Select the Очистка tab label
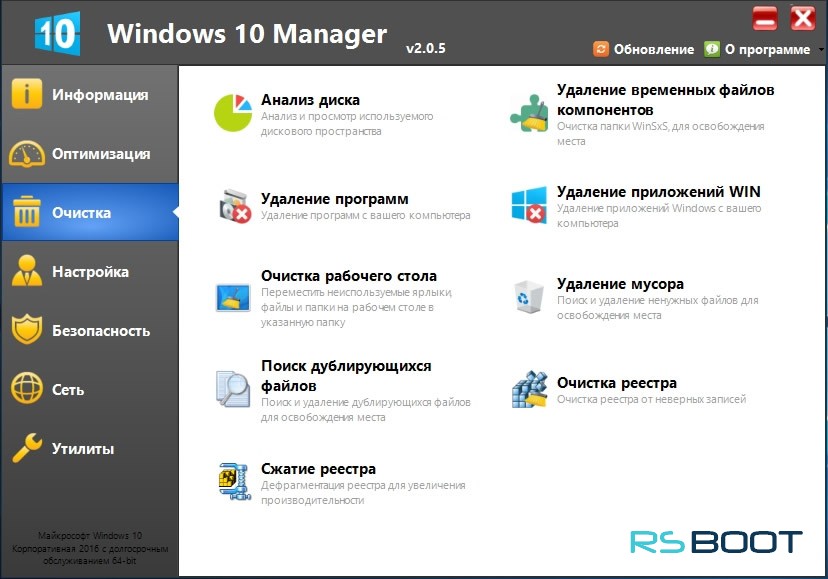 tap(81, 213)
